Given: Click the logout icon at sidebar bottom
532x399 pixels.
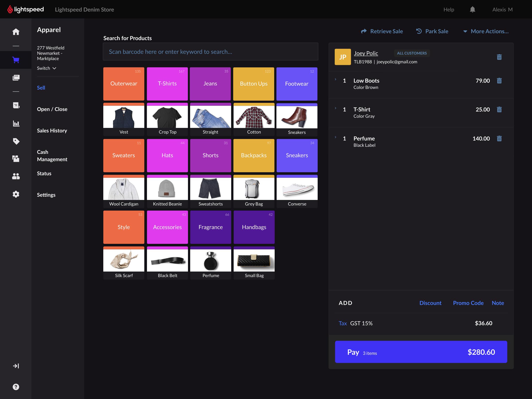Looking at the screenshot, I should [x=16, y=366].
